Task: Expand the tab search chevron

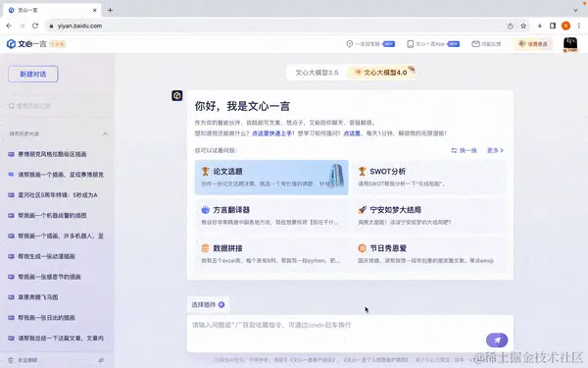Action: [x=576, y=11]
